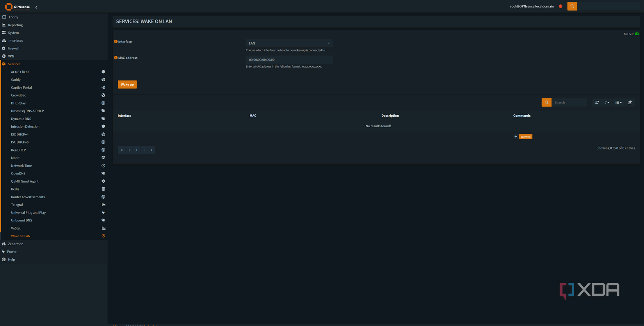Refresh the Wake on LAN table
The width and height of the screenshot is (644, 326).
point(597,102)
